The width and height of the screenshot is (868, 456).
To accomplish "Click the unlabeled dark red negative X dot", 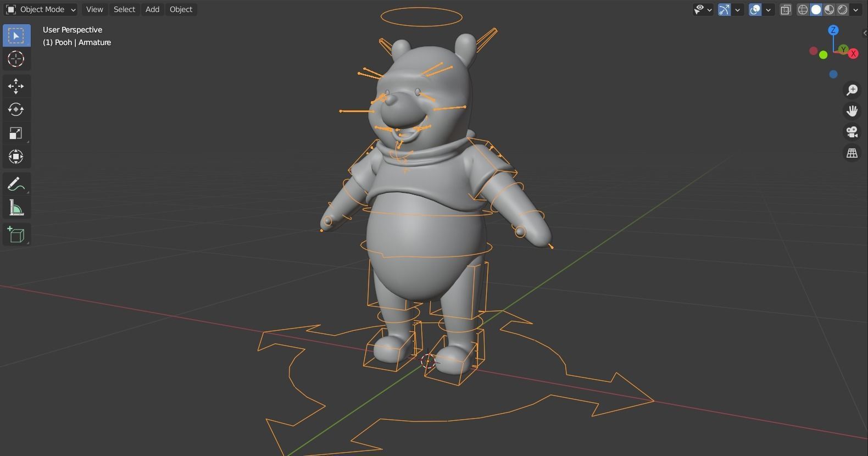I will pos(813,51).
